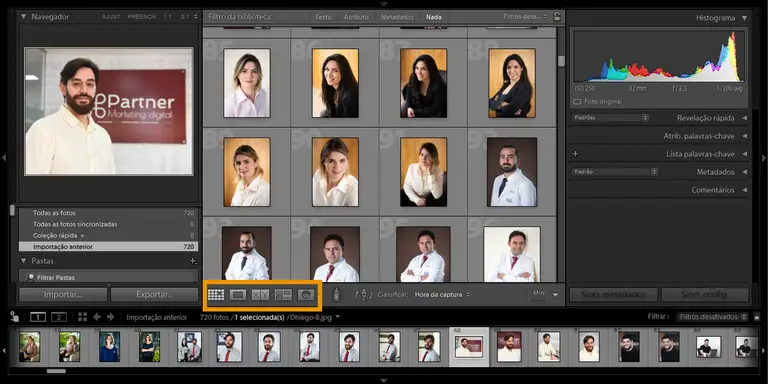Expand the Comentários panel
The width and height of the screenshot is (768, 384).
pos(744,190)
